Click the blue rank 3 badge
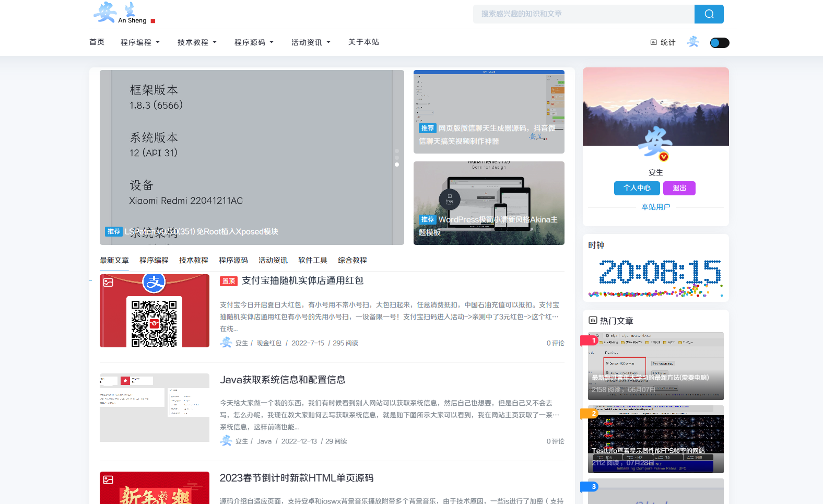This screenshot has width=823, height=504. [x=590, y=487]
